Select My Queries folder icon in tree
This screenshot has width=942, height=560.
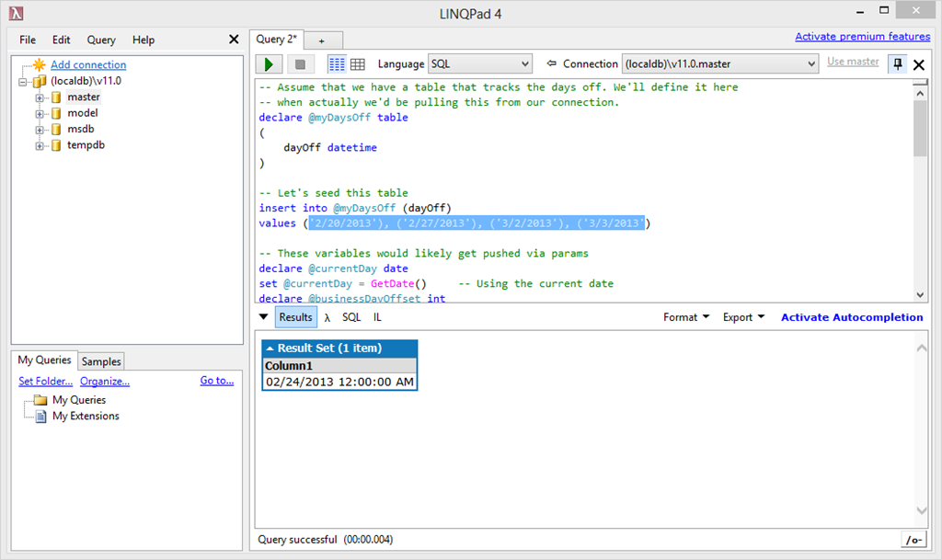40,400
